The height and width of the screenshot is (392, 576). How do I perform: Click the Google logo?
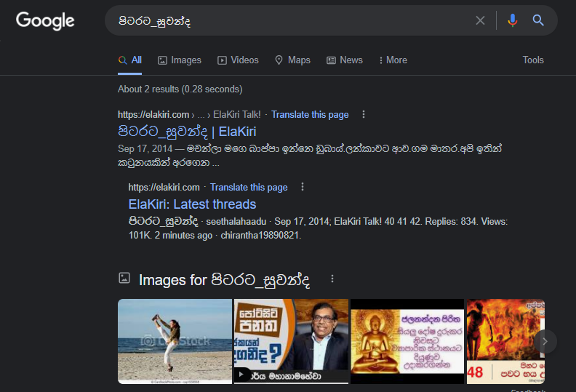(45, 20)
